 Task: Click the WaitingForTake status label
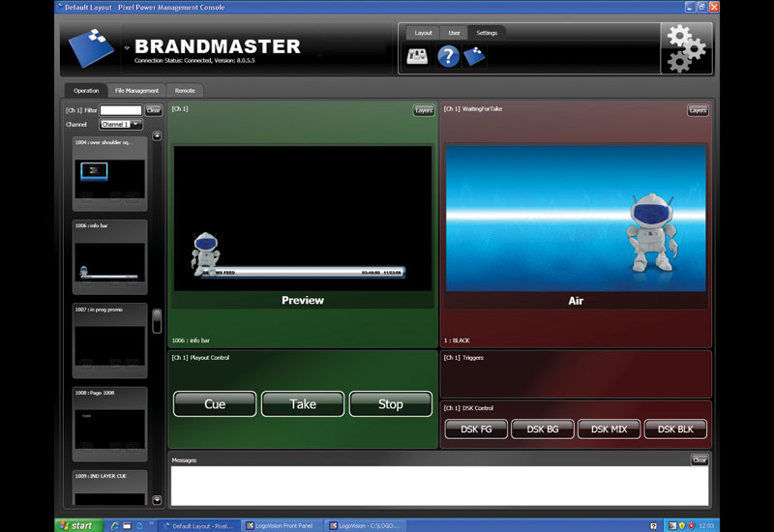tap(482, 108)
